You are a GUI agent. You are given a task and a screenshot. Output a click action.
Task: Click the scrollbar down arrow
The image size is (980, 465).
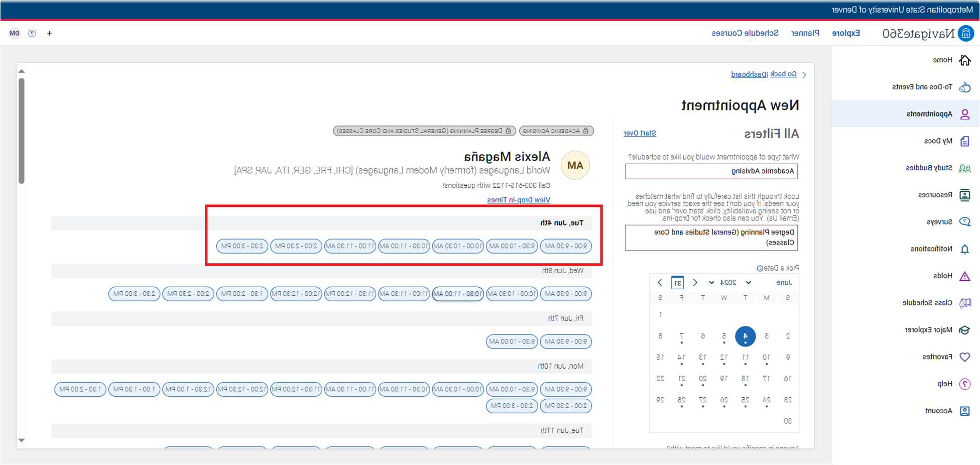click(x=22, y=440)
